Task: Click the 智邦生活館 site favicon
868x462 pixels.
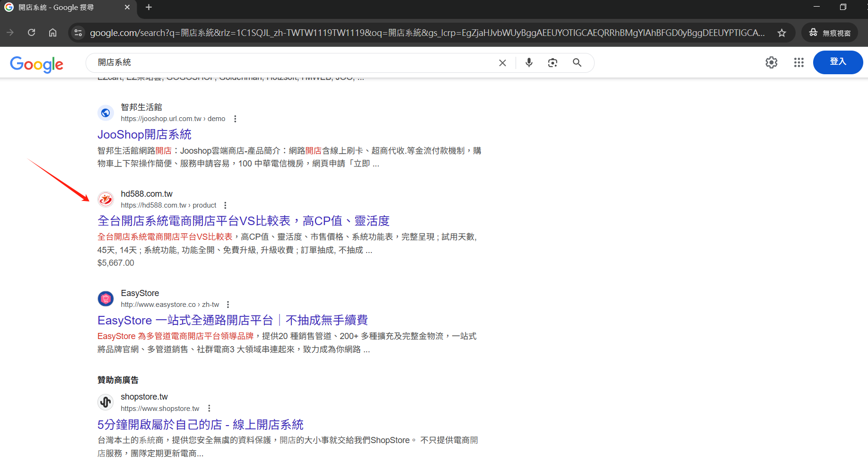Action: click(105, 113)
